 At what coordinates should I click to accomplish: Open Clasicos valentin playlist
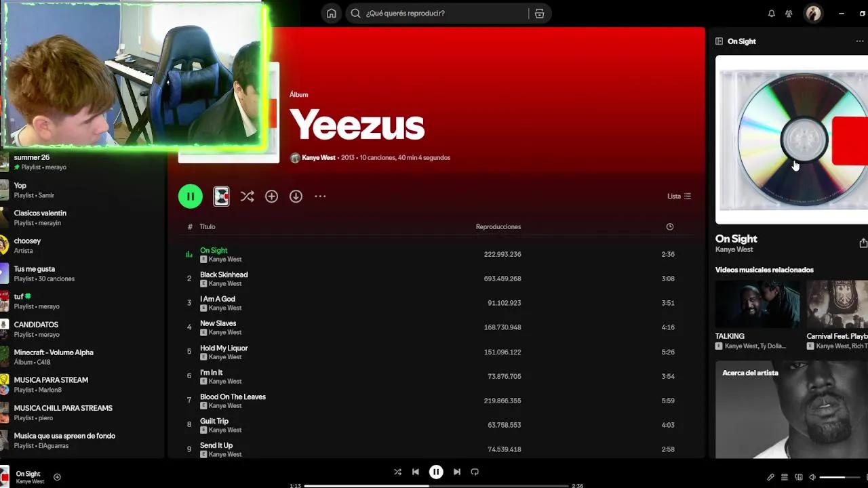click(x=81, y=218)
